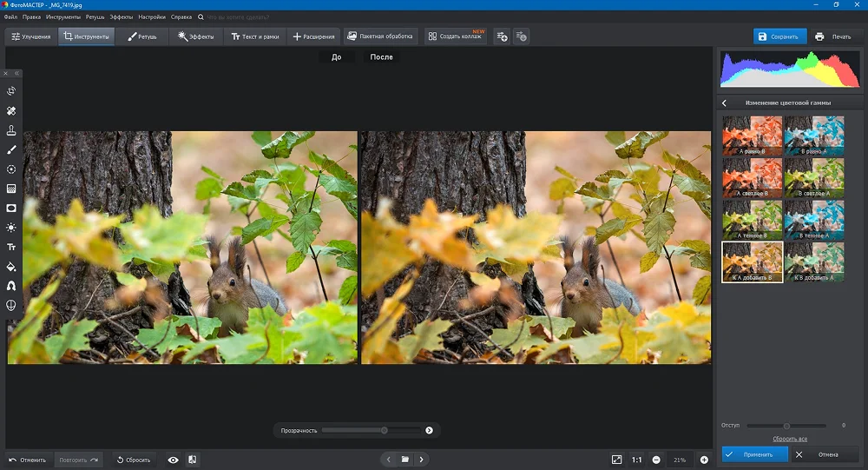This screenshot has width=868, height=470.
Task: Open the search box magnifier icon
Action: pyautogui.click(x=201, y=17)
